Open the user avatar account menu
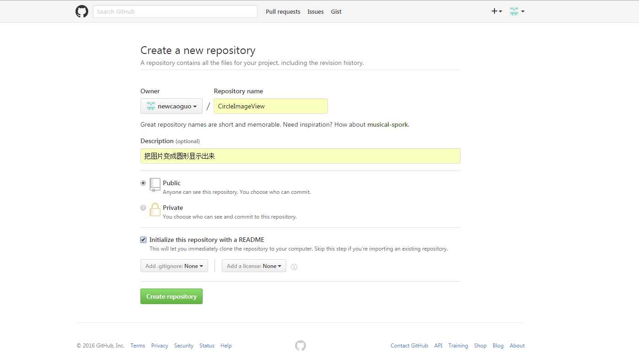The height and width of the screenshot is (364, 639). (x=517, y=11)
